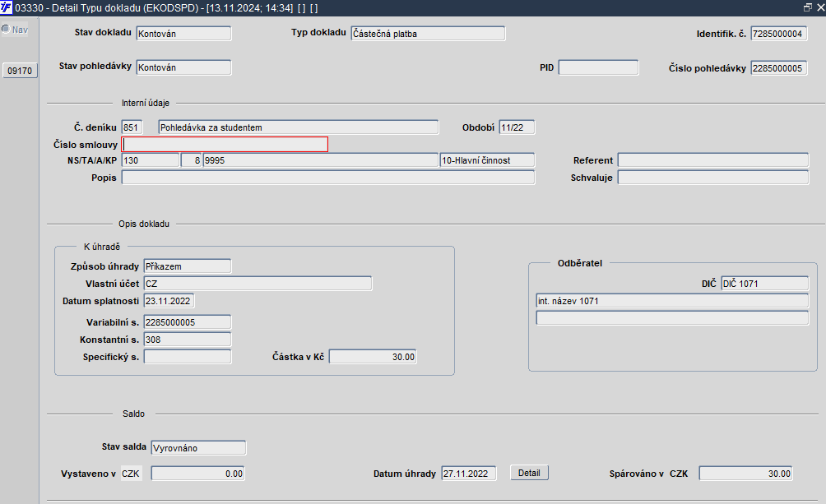Click the Částka v Kč amount field
Image resolution: width=826 pixels, height=504 pixels.
[x=374, y=357]
